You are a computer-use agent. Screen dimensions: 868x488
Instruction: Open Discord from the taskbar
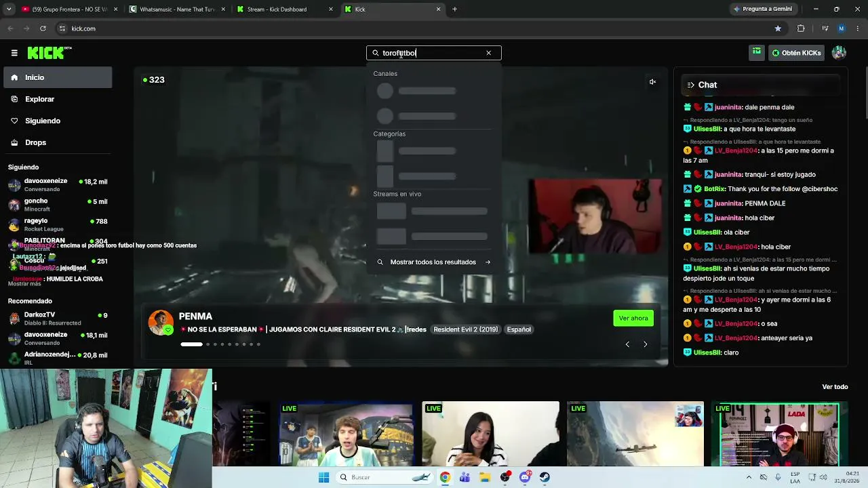[525, 477]
